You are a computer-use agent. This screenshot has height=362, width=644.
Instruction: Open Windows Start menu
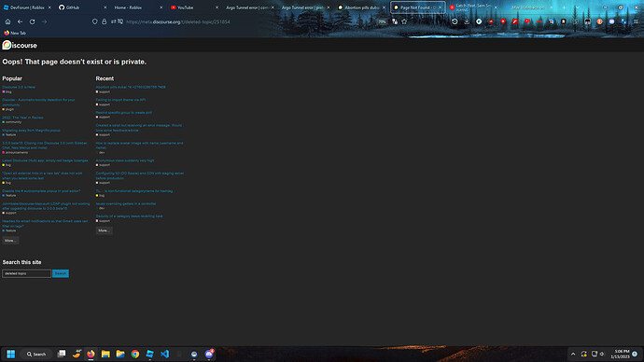point(10,354)
